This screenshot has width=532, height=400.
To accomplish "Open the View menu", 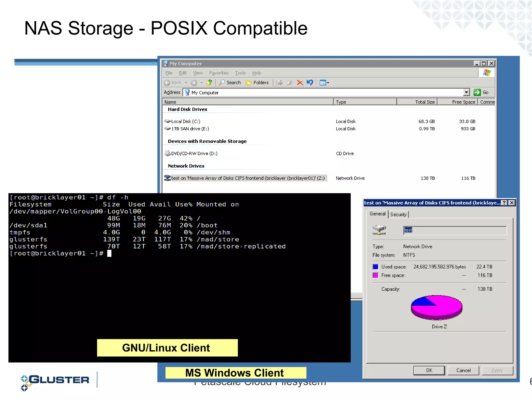I will [198, 73].
